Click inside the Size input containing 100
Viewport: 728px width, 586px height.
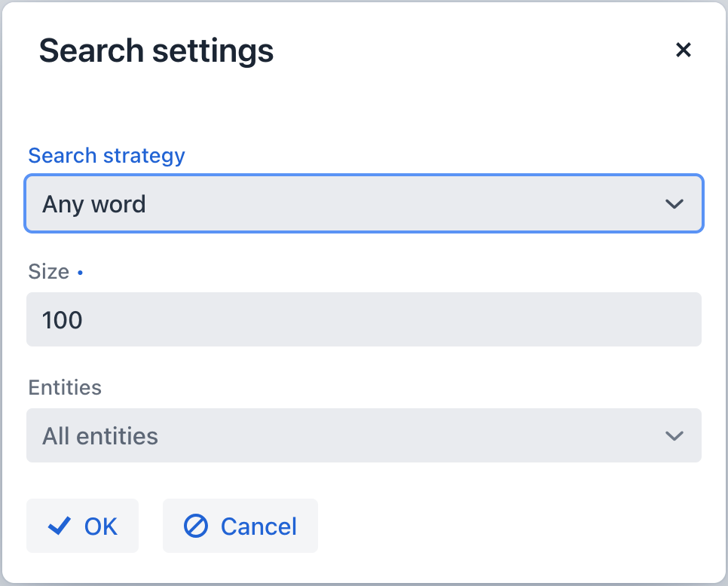(x=364, y=319)
